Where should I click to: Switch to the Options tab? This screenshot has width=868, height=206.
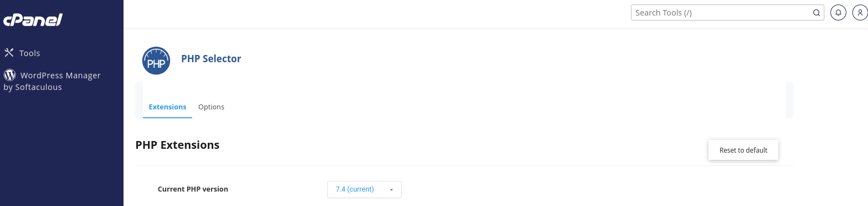211,107
